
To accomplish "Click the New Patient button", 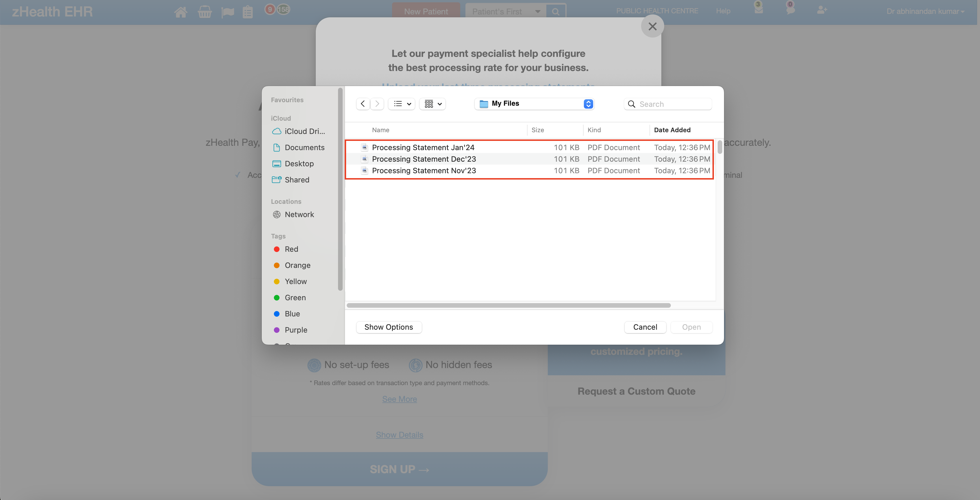I will [x=426, y=11].
